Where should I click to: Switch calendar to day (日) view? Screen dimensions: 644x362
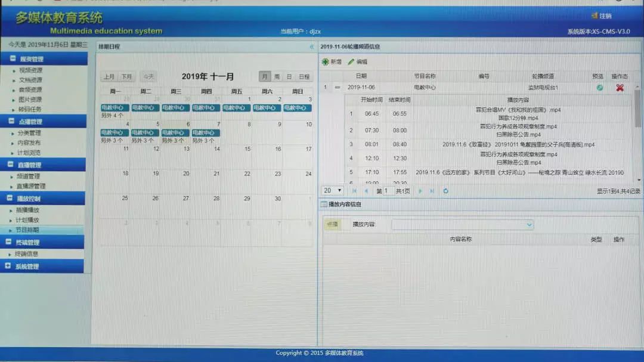(x=289, y=76)
